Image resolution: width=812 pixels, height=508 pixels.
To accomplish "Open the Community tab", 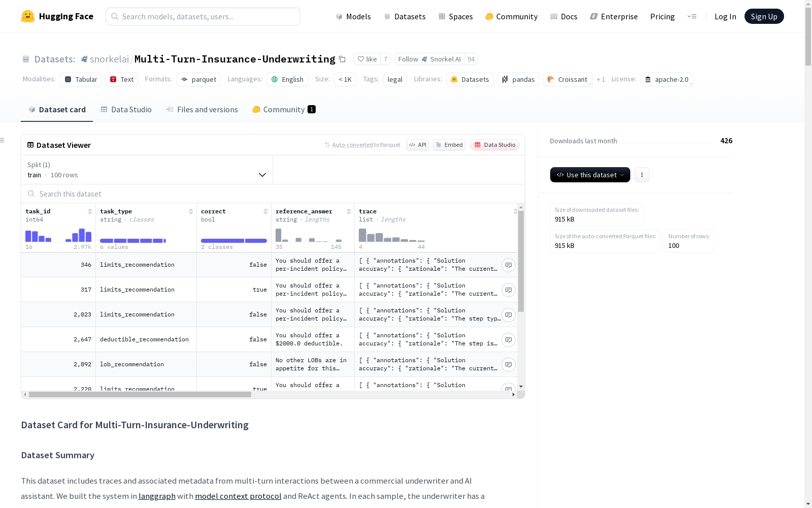I will pos(284,110).
